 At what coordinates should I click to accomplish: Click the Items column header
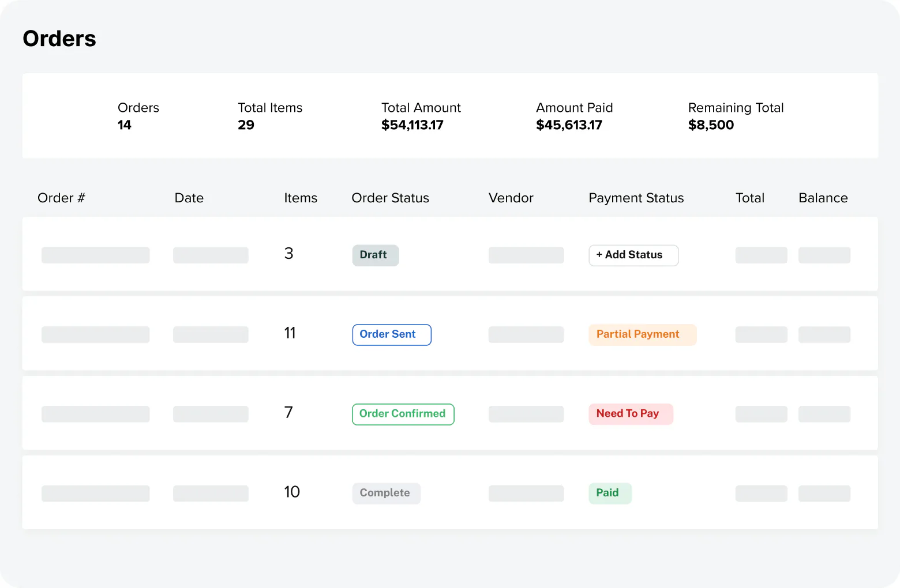point(301,198)
